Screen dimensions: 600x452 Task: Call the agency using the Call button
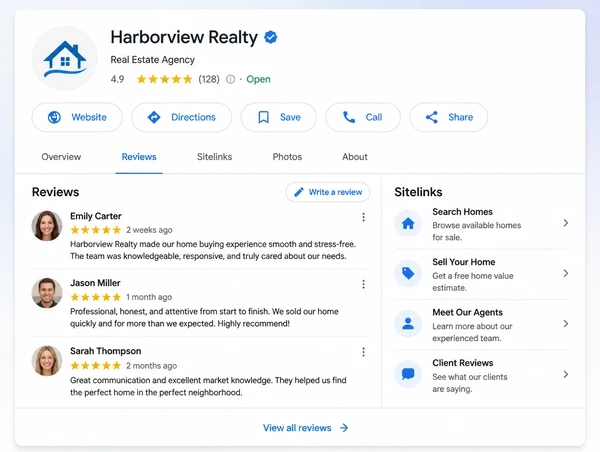pyautogui.click(x=363, y=117)
